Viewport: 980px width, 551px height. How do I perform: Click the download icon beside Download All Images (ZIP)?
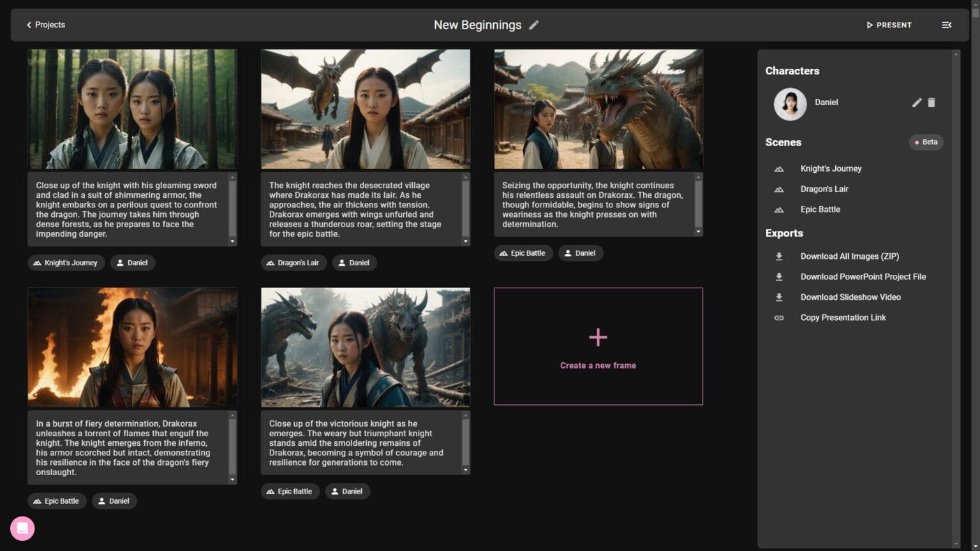pos(779,256)
